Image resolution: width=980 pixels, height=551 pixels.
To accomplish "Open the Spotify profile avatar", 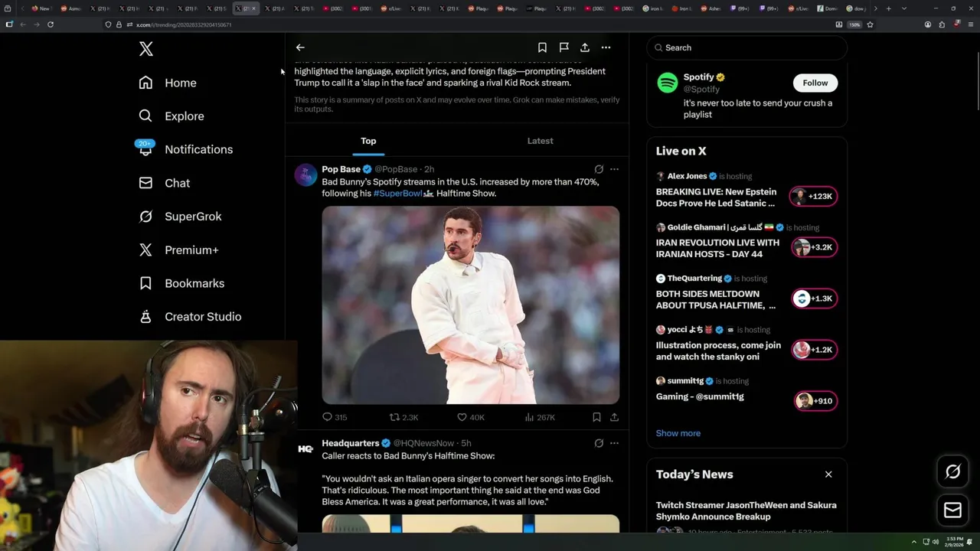I will [x=668, y=83].
